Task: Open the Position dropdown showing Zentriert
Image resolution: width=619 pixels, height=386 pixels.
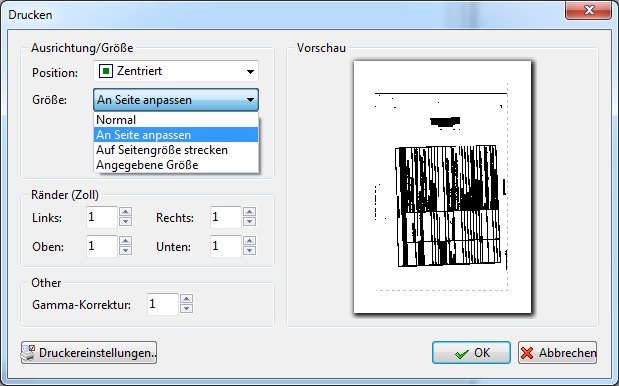Action: [x=176, y=71]
